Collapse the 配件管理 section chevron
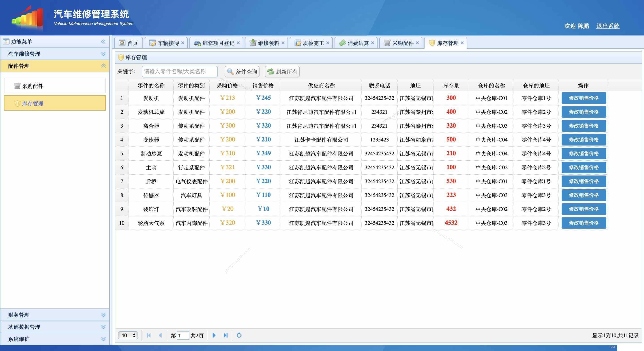This screenshot has height=351, width=644. (x=103, y=66)
